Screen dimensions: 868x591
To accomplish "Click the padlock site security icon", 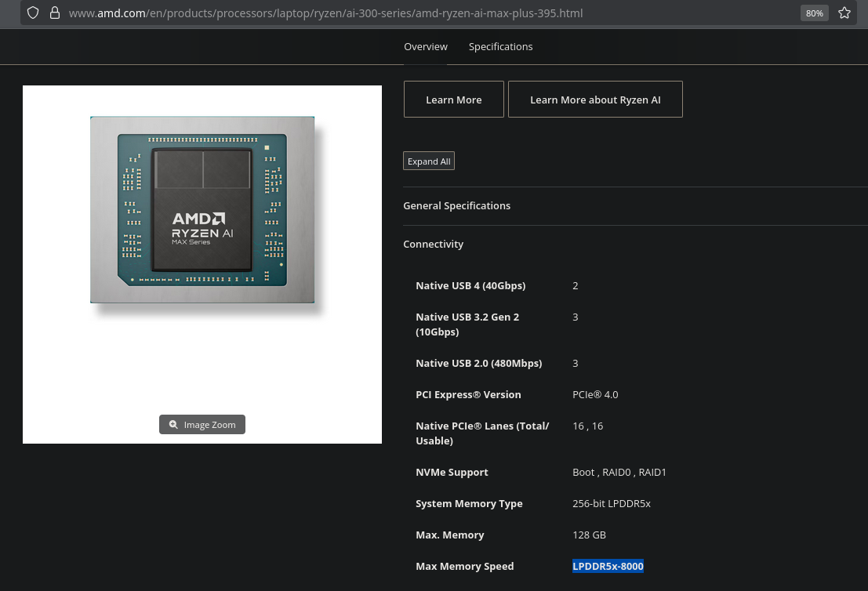I will tap(54, 13).
